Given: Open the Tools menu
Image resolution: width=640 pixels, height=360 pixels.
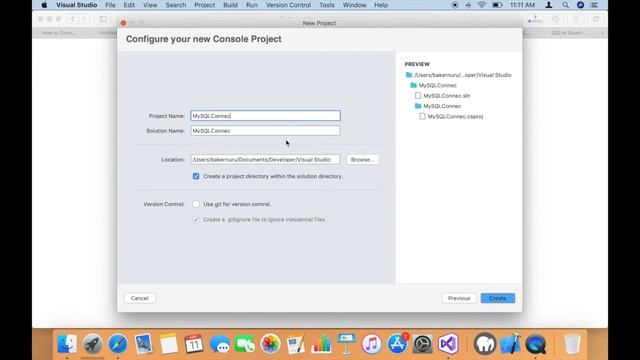Looking at the screenshot, I should pos(327,5).
